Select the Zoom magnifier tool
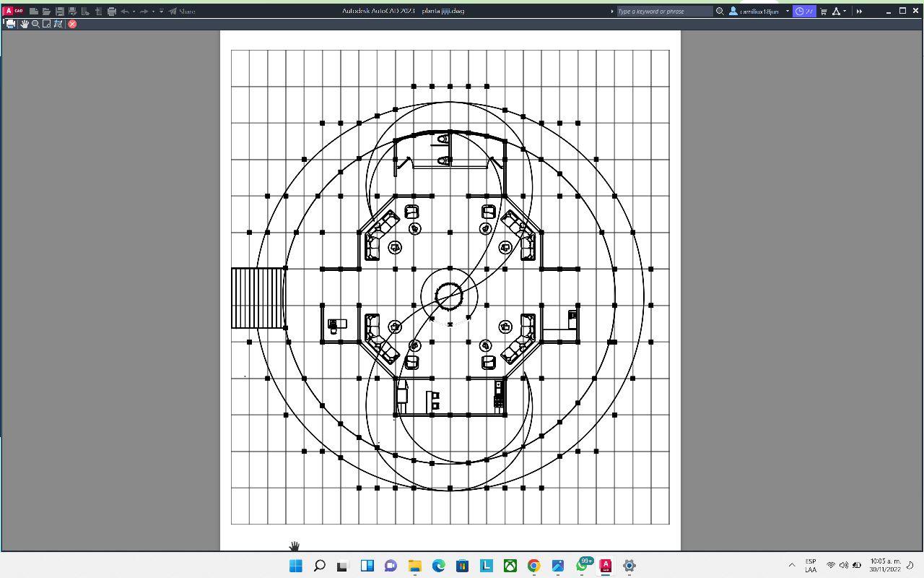The width and height of the screenshot is (924, 578). pyautogui.click(x=35, y=24)
